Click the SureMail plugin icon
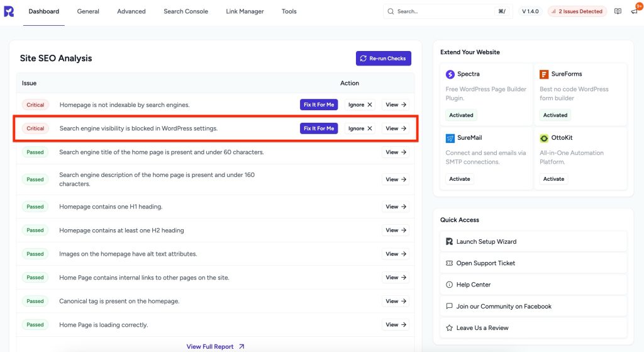 450,138
